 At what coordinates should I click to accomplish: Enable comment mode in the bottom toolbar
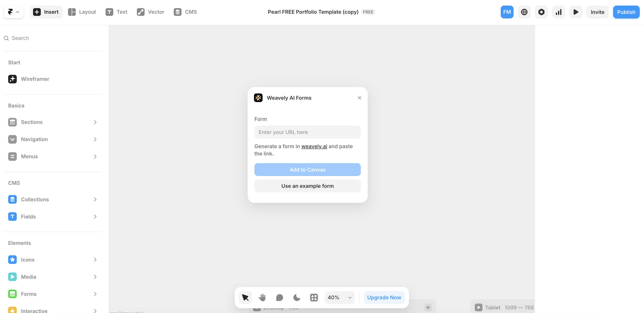279,297
